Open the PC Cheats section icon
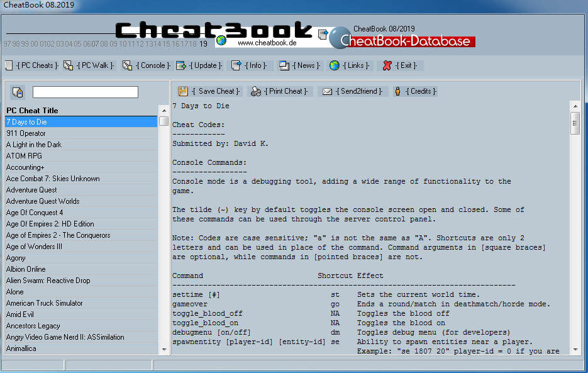Screen dimensions: 588x373 9,65
